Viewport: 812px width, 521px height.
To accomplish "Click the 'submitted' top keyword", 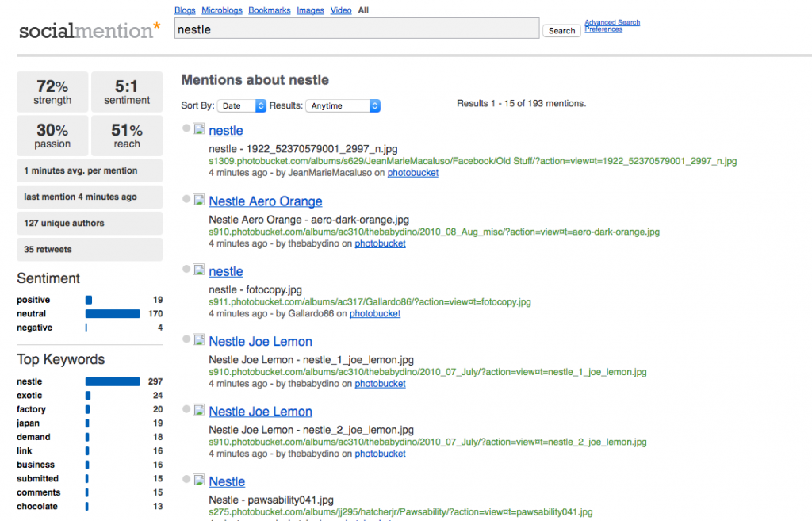I will [x=38, y=479].
